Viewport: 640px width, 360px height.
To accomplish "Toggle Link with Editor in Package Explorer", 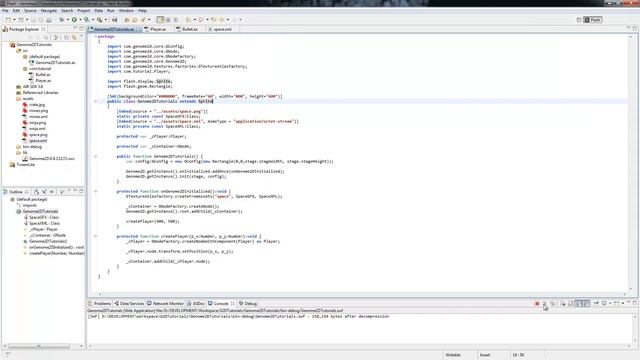I will [74, 37].
